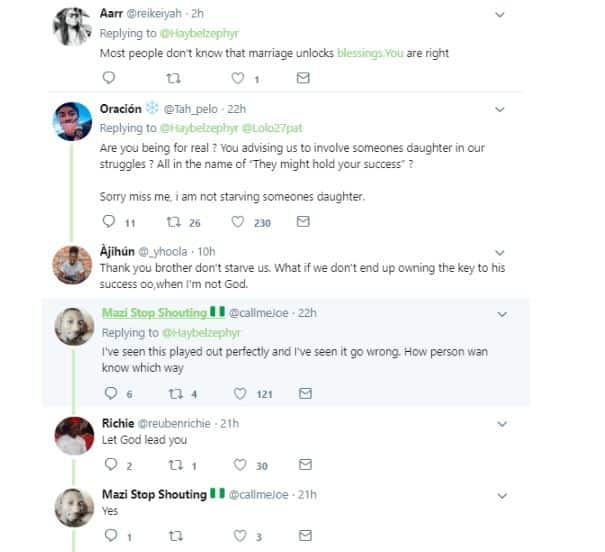Open Richie's profile avatar
605x552 pixels.
pos(74,436)
